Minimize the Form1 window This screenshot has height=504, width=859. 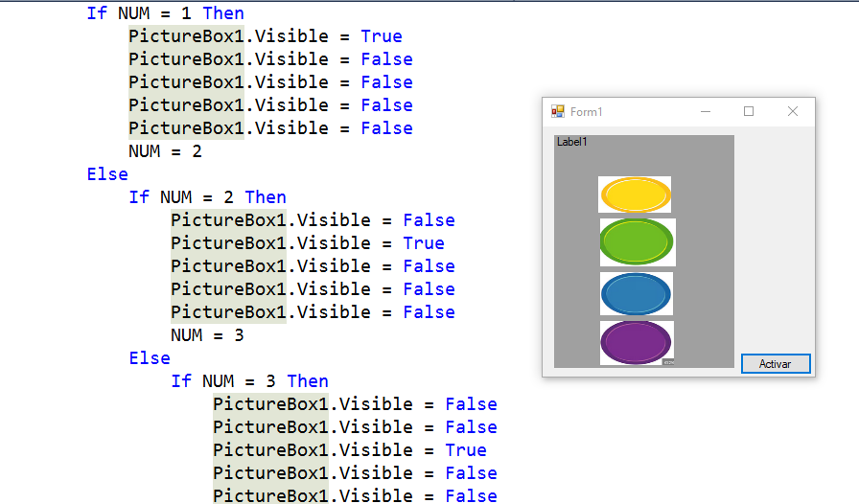pos(706,112)
